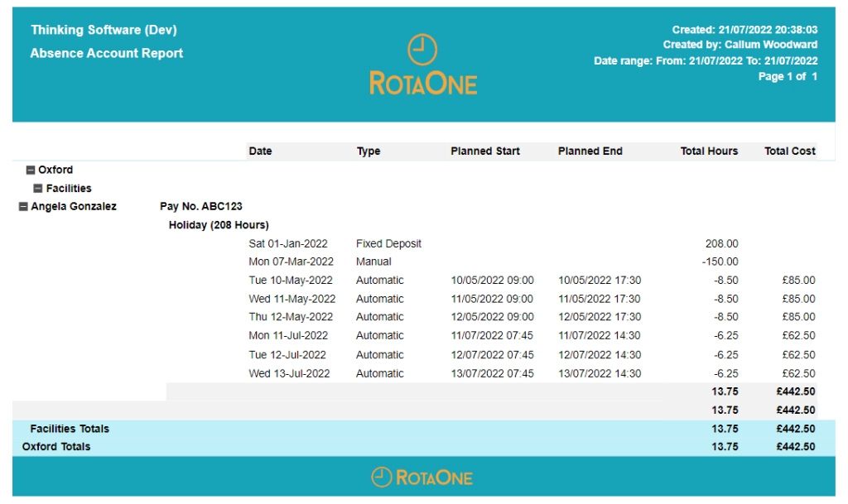Click the Total Cost column header
This screenshot has height=504, width=848.
[789, 151]
